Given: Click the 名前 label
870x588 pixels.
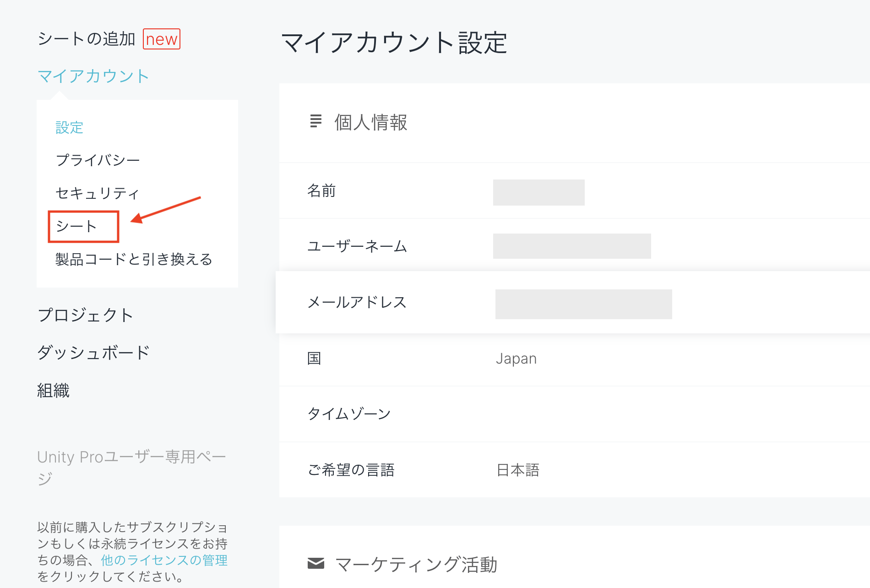Looking at the screenshot, I should [321, 191].
